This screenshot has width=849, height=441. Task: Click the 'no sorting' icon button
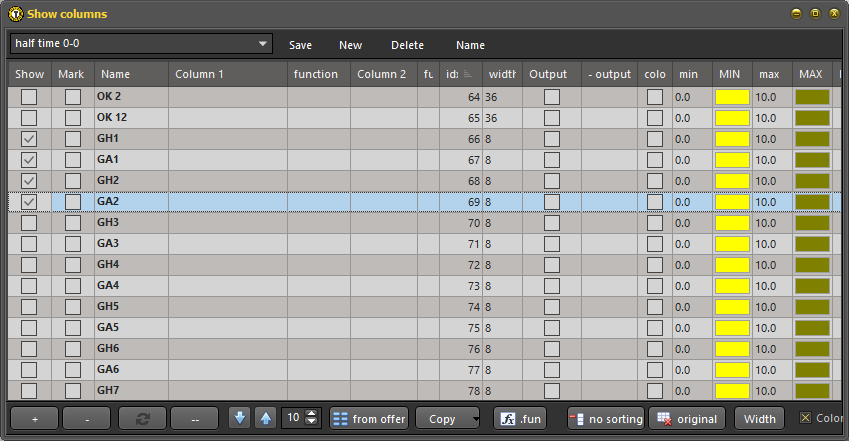point(605,418)
